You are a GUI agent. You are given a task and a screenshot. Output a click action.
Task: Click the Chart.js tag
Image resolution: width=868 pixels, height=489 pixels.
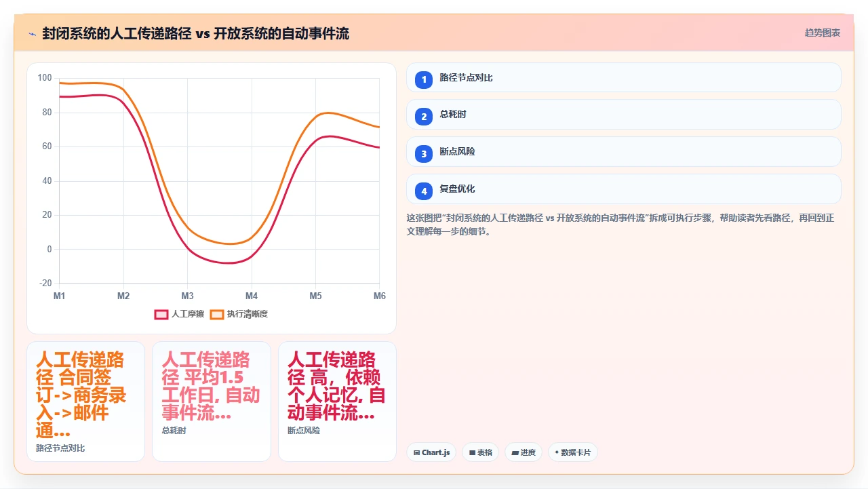(431, 452)
